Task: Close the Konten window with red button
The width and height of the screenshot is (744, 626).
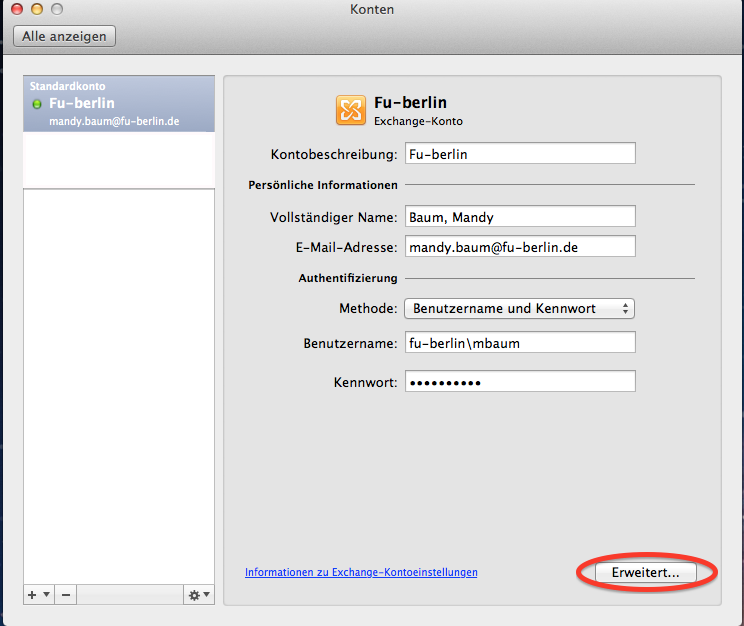Action: pyautogui.click(x=17, y=9)
